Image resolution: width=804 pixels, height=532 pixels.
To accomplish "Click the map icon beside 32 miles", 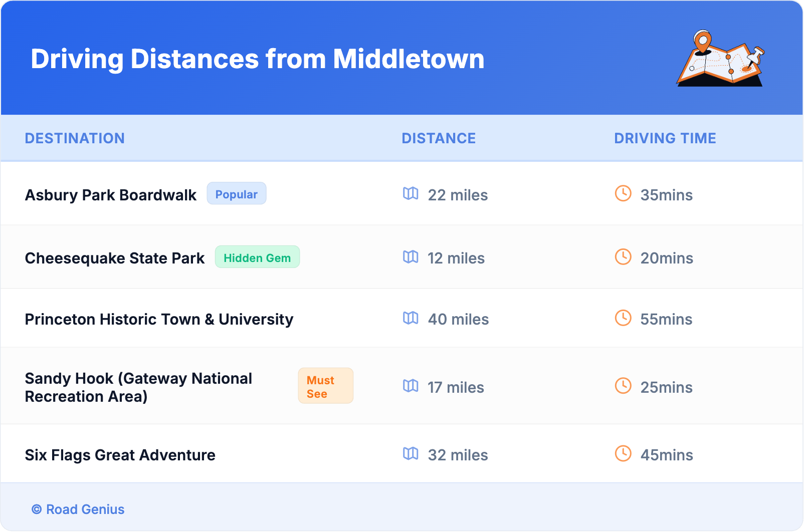I will tap(411, 454).
